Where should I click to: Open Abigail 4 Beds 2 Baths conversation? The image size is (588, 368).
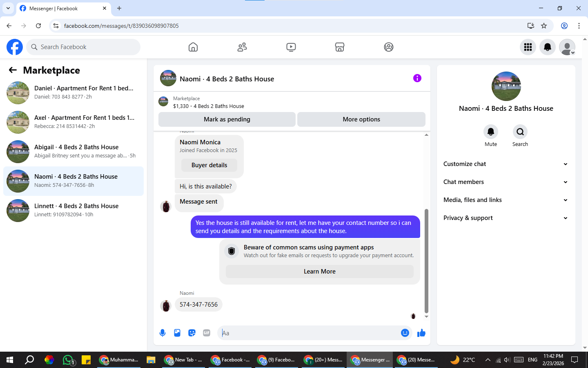pyautogui.click(x=73, y=152)
